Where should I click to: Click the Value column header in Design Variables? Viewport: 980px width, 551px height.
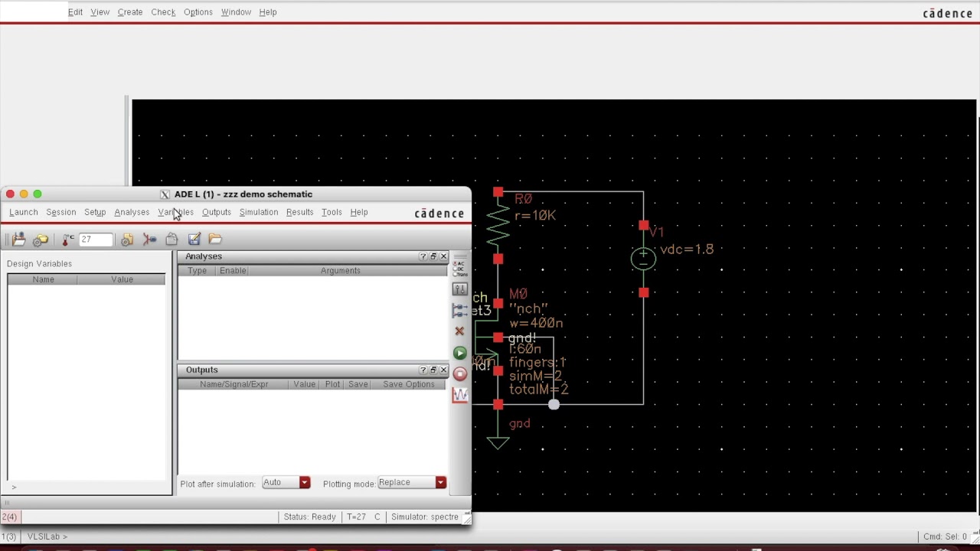(122, 279)
